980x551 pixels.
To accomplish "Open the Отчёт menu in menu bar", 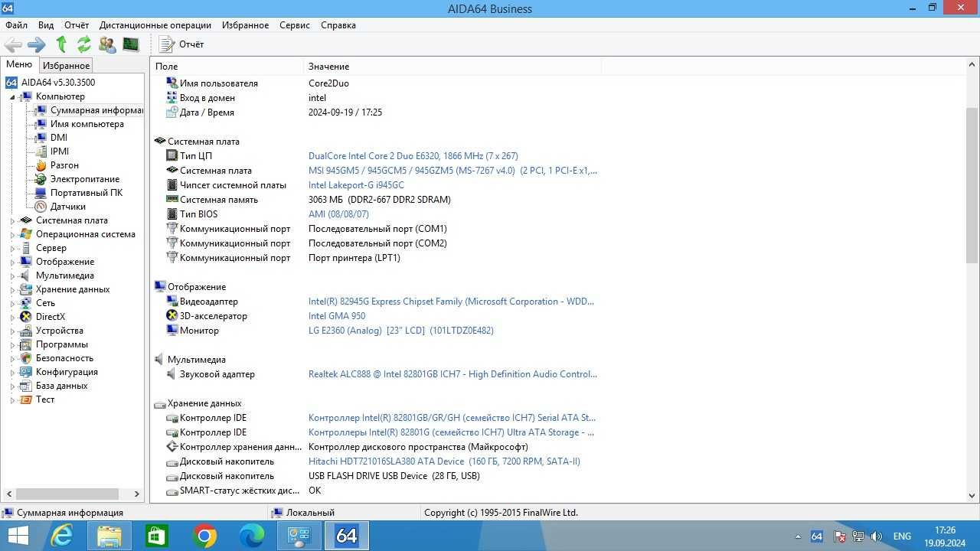I will click(x=77, y=25).
